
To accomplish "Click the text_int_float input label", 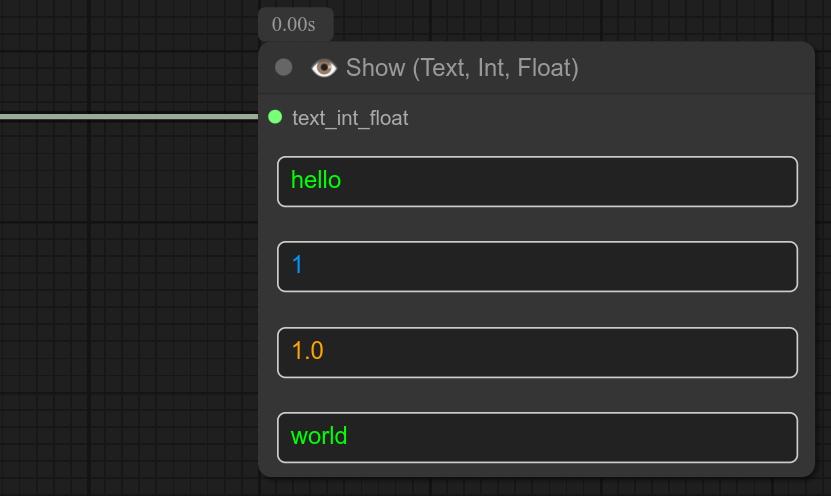I will (x=350, y=118).
